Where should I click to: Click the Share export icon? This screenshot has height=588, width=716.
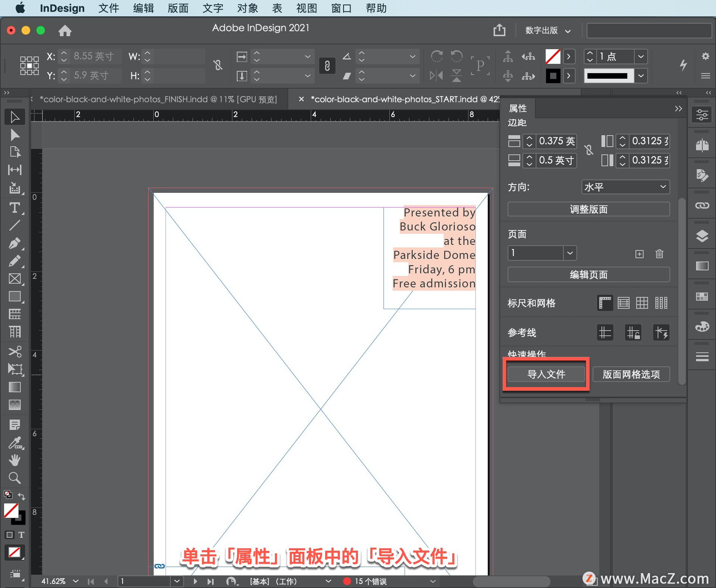(x=499, y=30)
